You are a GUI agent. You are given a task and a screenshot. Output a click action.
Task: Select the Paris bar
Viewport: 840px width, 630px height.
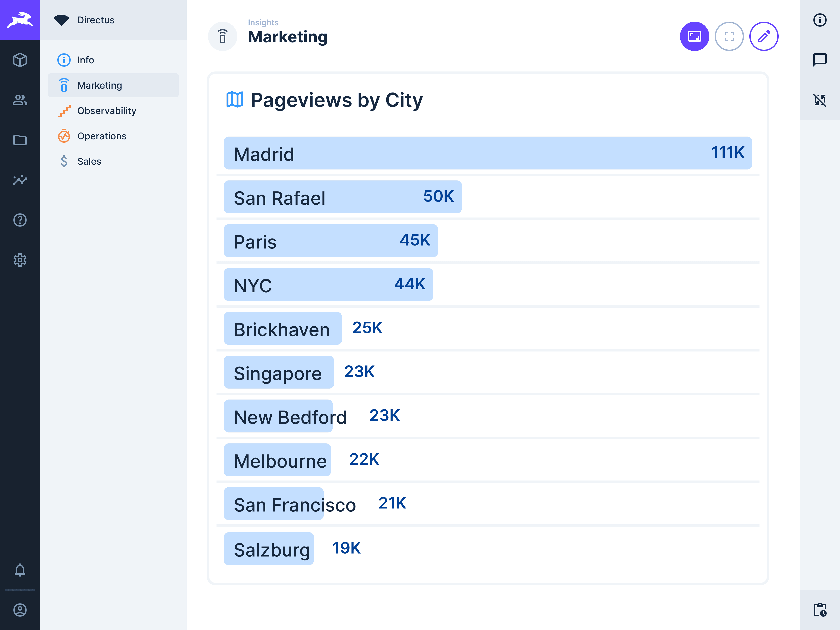click(x=331, y=241)
